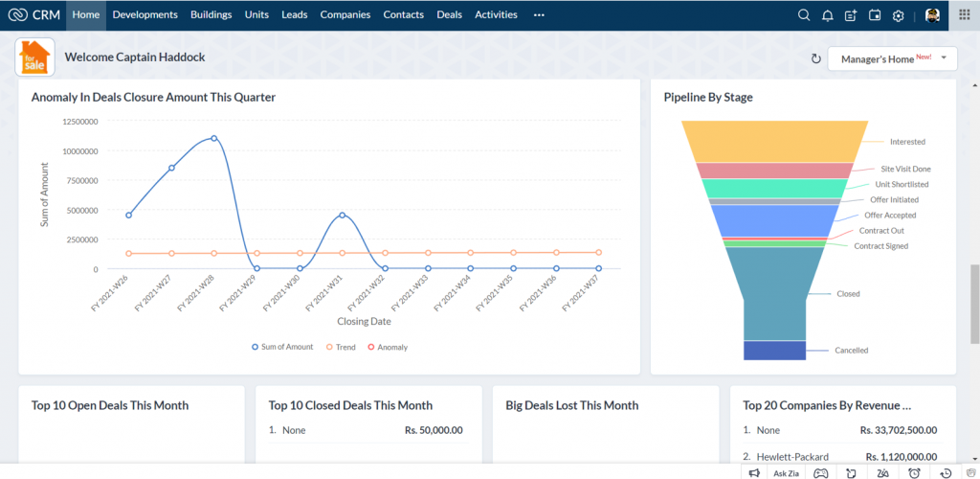Switch to the Deals tab
This screenshot has height=479, width=980.
point(450,15)
